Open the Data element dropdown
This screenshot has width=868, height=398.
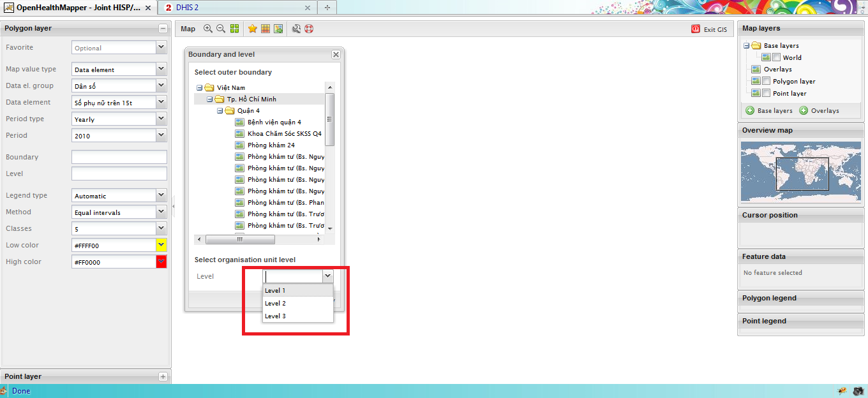[161, 102]
